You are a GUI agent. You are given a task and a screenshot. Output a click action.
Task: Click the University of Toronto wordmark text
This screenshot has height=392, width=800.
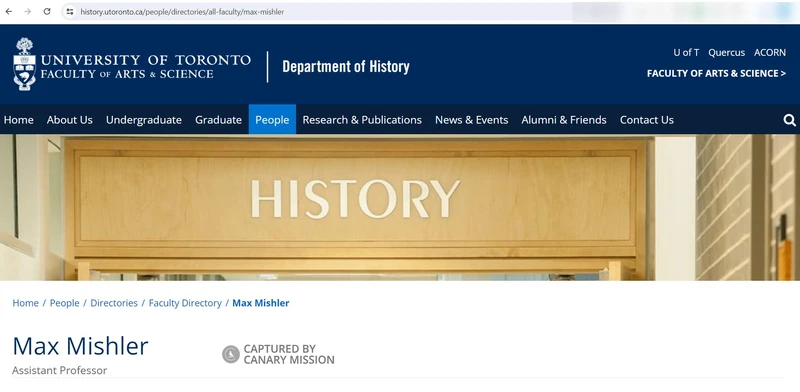point(146,60)
